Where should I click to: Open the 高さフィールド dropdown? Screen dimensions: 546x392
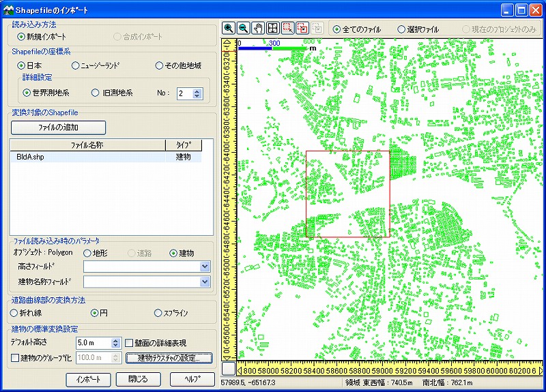(205, 267)
